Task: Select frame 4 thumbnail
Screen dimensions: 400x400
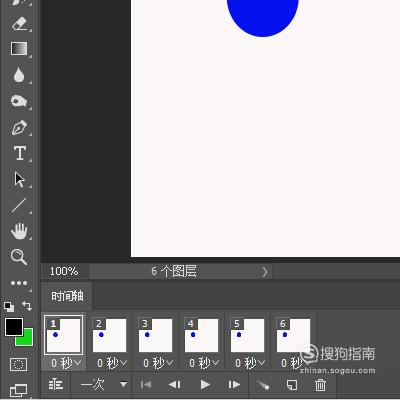Action: [x=201, y=335]
